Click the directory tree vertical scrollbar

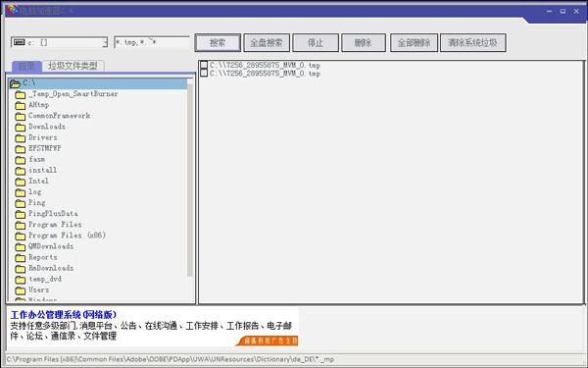pos(190,181)
